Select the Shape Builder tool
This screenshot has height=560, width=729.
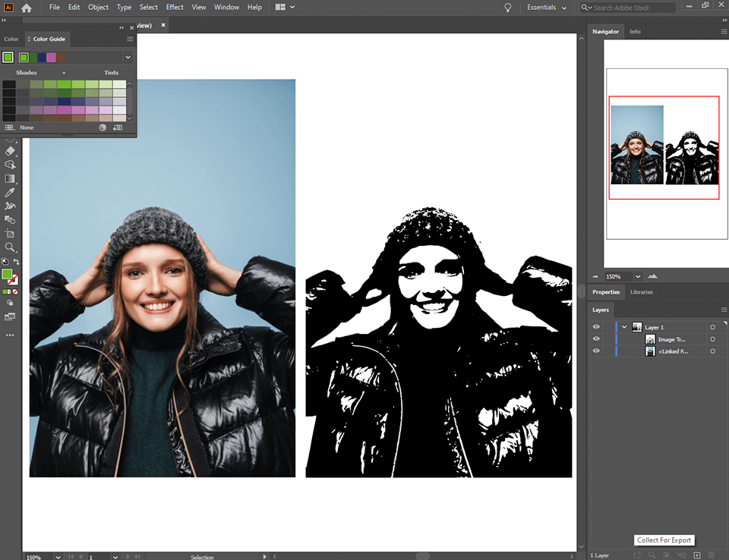pyautogui.click(x=10, y=165)
